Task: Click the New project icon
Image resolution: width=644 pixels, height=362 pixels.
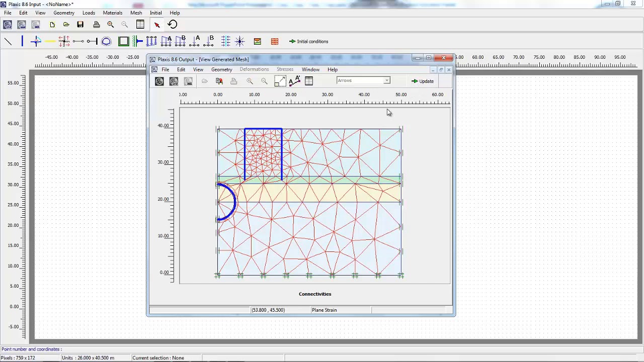Action: pos(52,25)
